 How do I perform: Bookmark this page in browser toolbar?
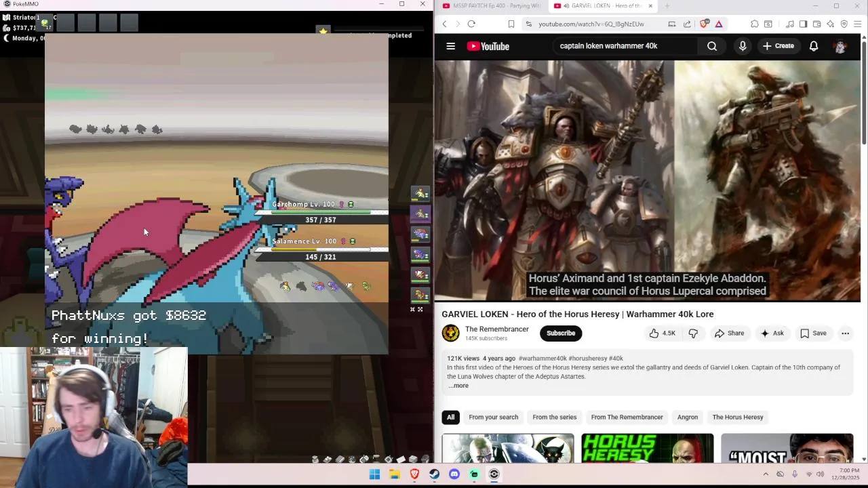511,24
